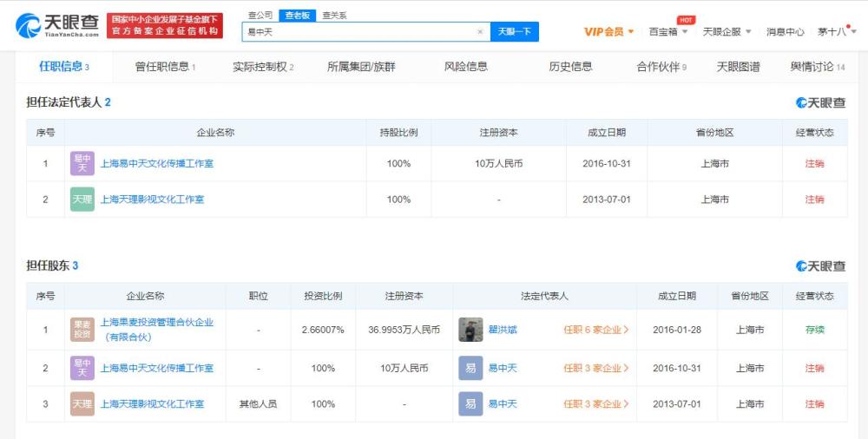Viewport: 868px width, 439px height.
Task: Expand 任职 6 家企业 for 瞿洪斌
Action: (595, 330)
